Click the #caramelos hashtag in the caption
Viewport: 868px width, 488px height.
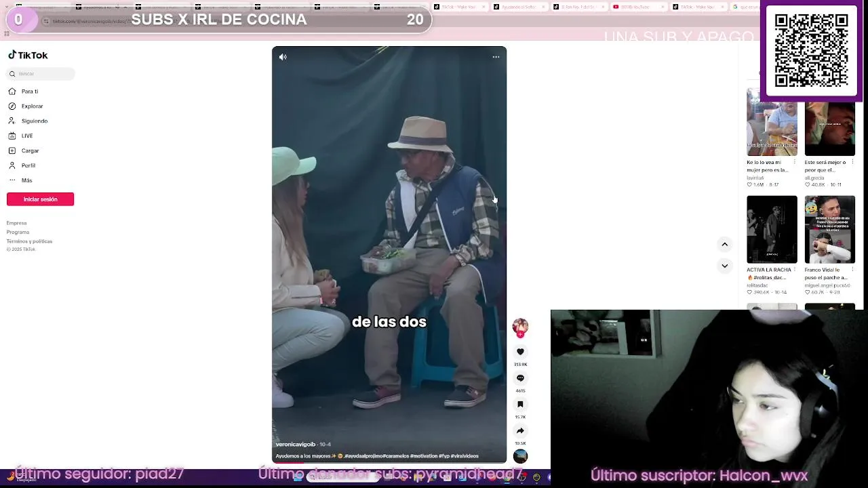click(x=395, y=456)
